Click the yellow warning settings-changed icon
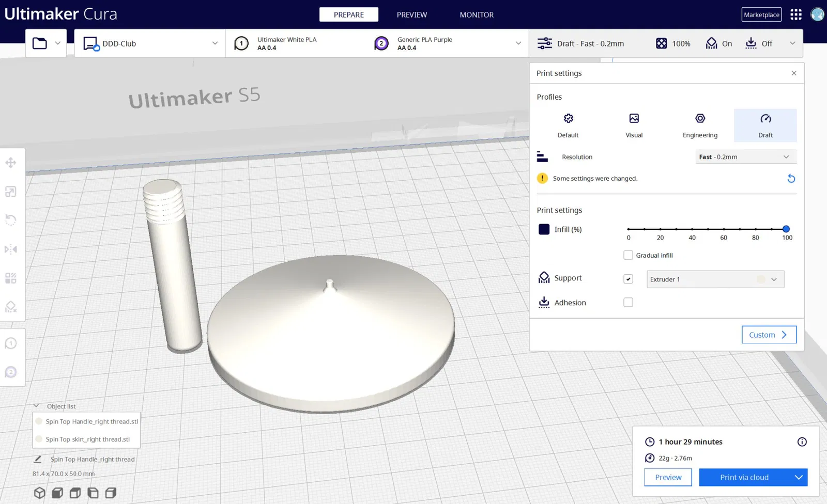Viewport: 827px width, 504px height. pyautogui.click(x=542, y=178)
